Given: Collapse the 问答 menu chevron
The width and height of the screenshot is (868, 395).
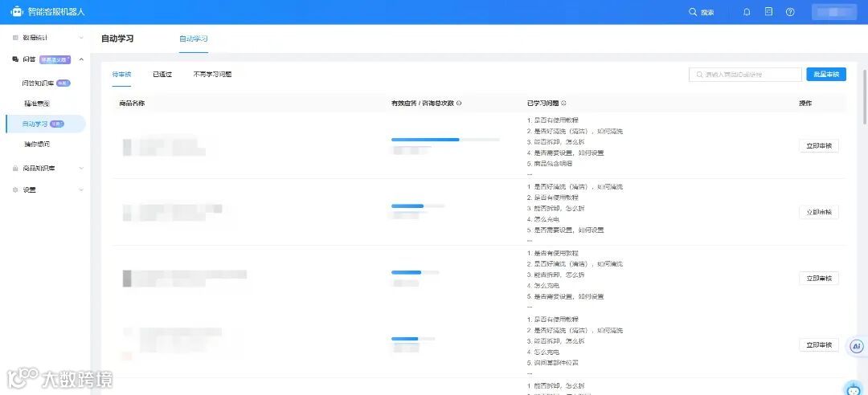Looking at the screenshot, I should pos(81,59).
